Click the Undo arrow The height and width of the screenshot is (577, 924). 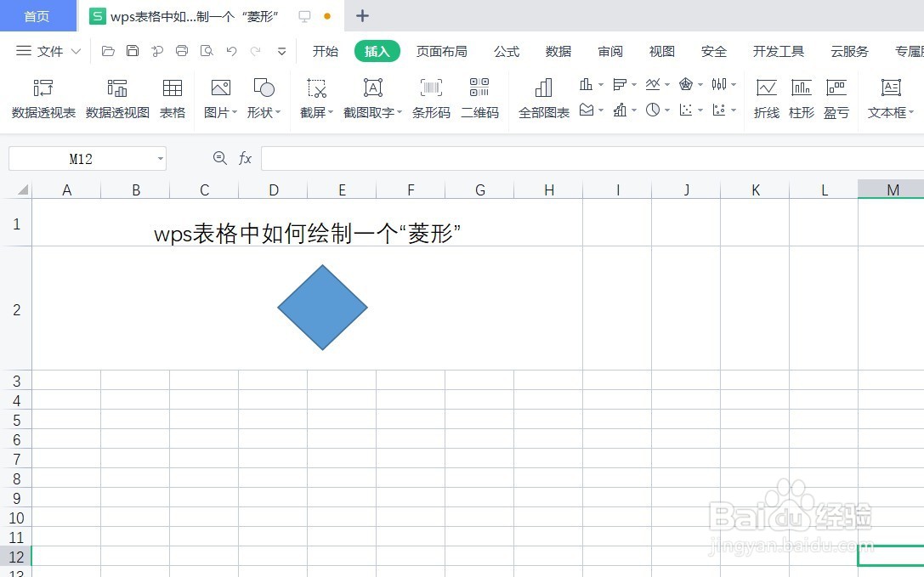231,51
